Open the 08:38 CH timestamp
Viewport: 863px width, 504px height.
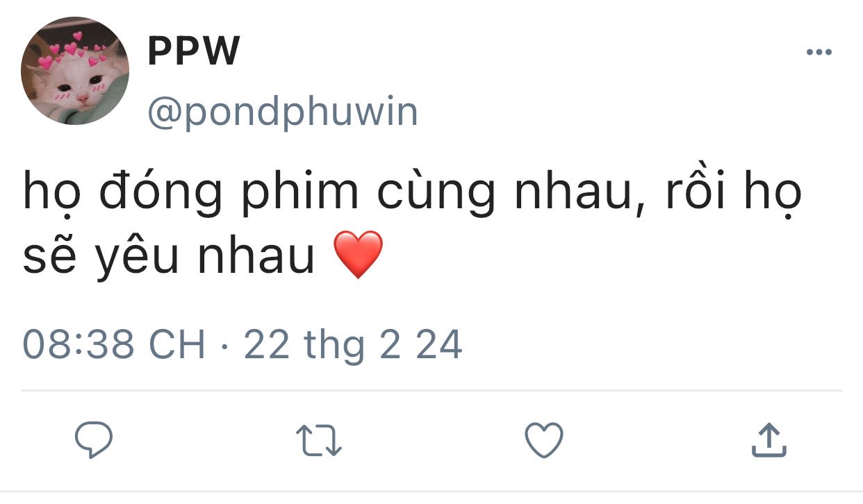[x=114, y=345]
